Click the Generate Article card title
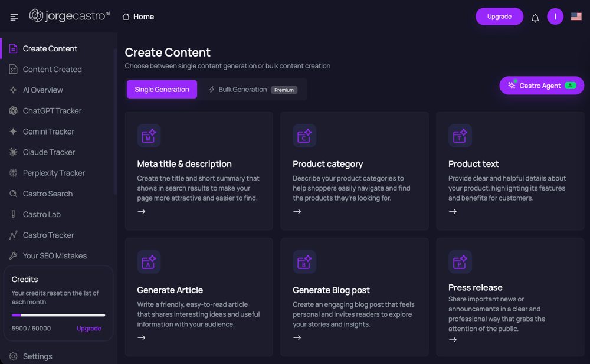The height and width of the screenshot is (364, 590). 170,290
